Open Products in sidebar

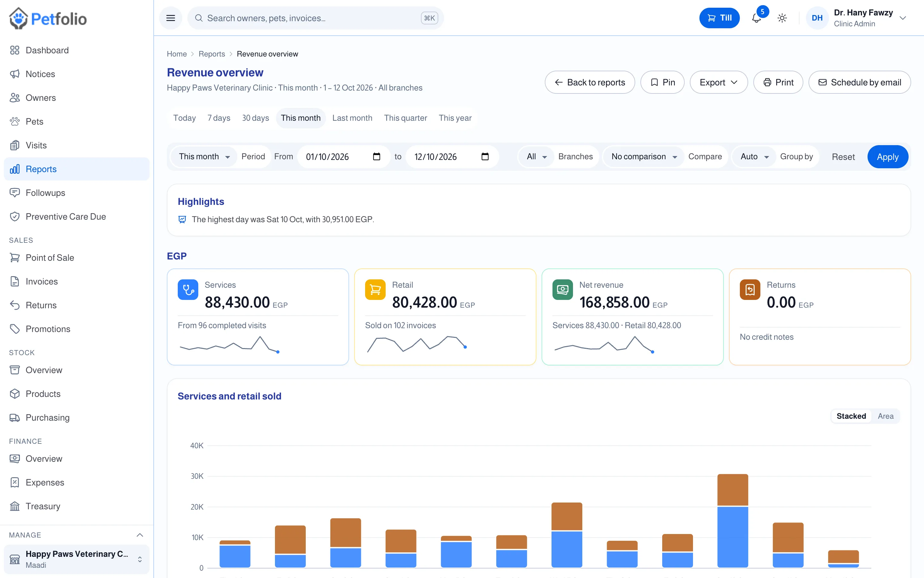pos(76,394)
